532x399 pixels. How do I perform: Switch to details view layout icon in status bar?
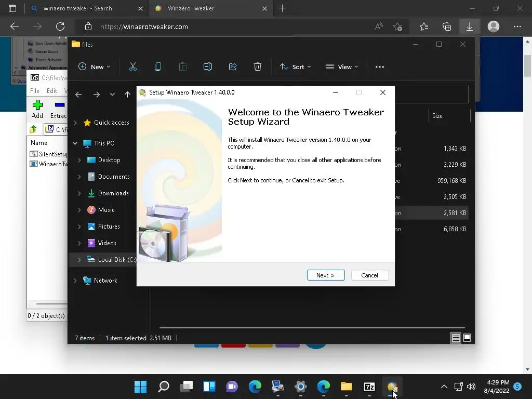pos(456,338)
